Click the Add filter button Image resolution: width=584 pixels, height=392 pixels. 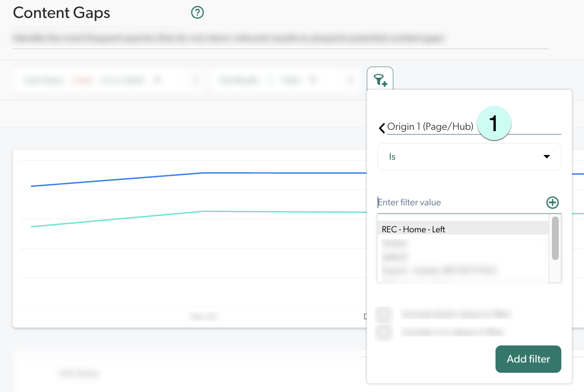pyautogui.click(x=528, y=359)
